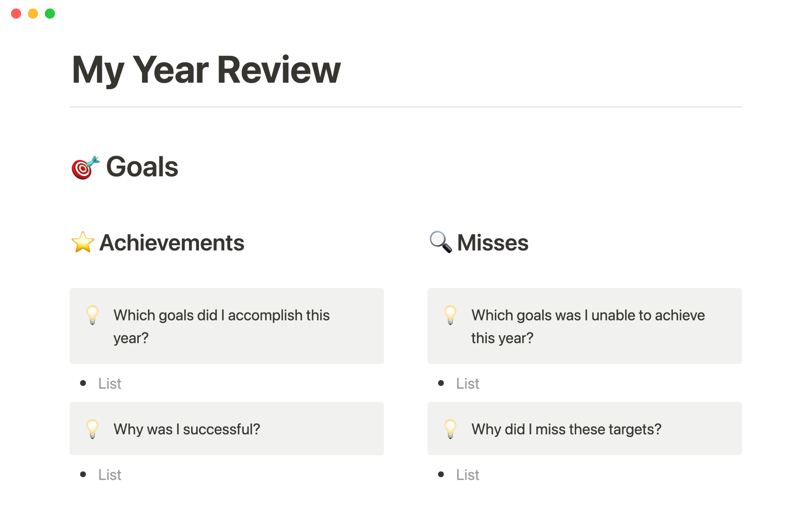Click the Misses heading text
The height and width of the screenshot is (508, 812).
pos(493,243)
